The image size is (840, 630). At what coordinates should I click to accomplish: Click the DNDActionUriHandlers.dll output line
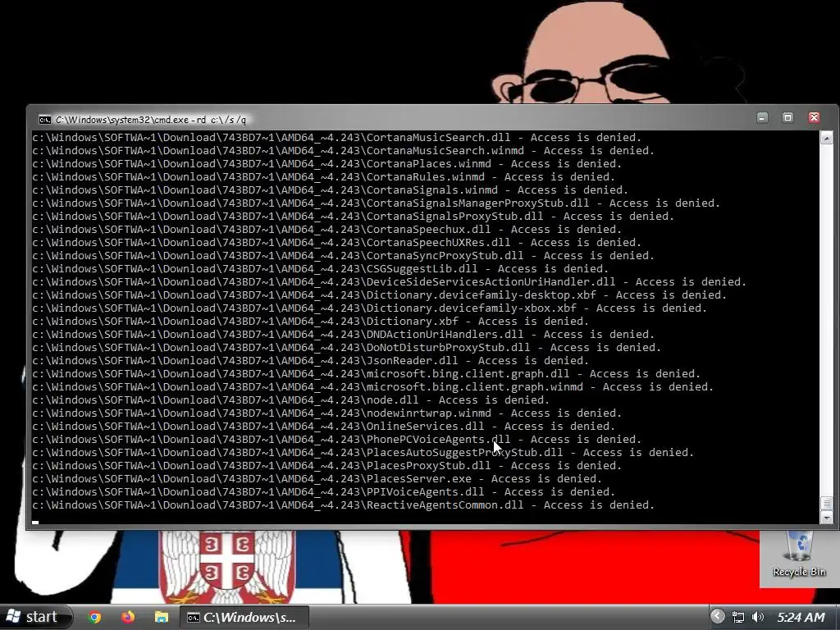pyautogui.click(x=344, y=335)
